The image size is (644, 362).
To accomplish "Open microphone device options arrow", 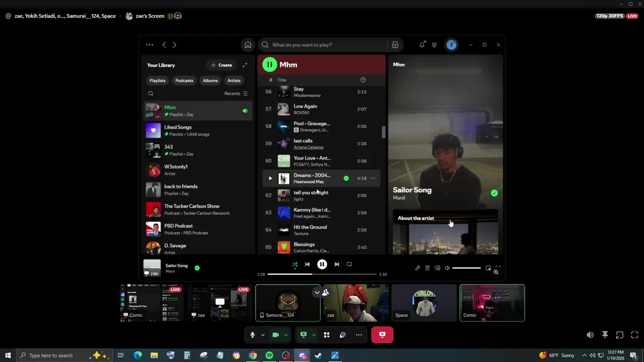I will coord(263,335).
